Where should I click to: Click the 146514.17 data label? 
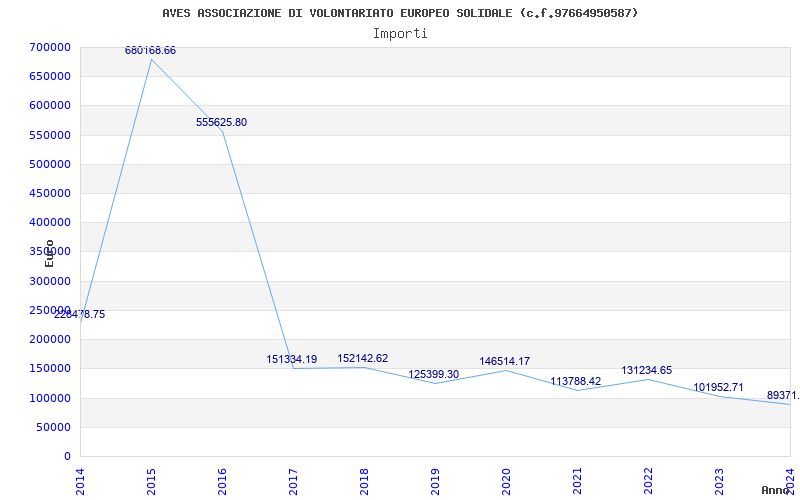[x=505, y=362]
